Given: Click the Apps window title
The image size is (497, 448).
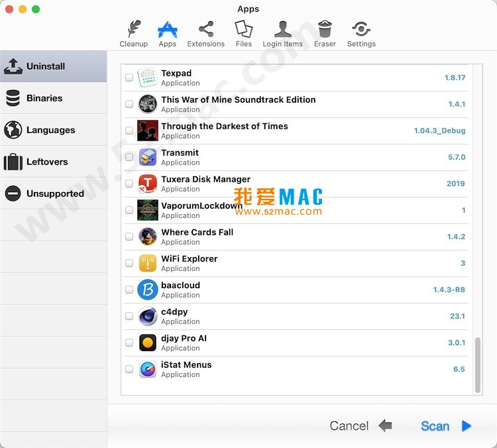Looking at the screenshot, I should (x=248, y=9).
